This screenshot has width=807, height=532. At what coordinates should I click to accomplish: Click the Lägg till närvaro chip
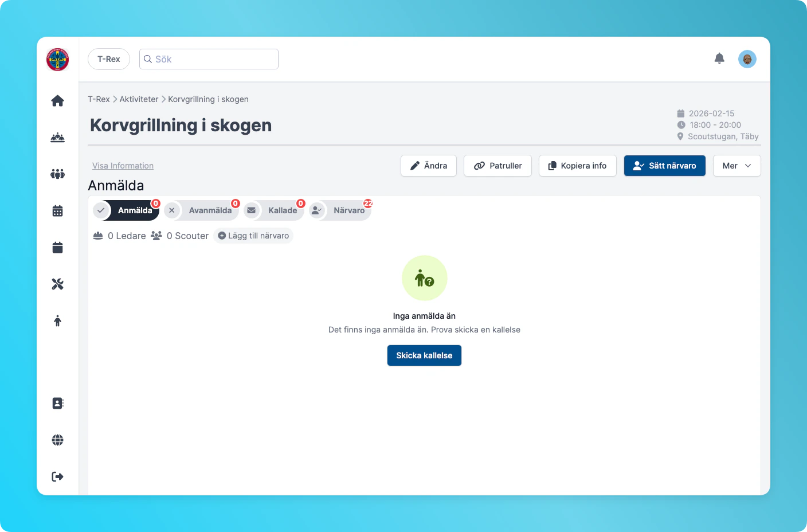(253, 236)
